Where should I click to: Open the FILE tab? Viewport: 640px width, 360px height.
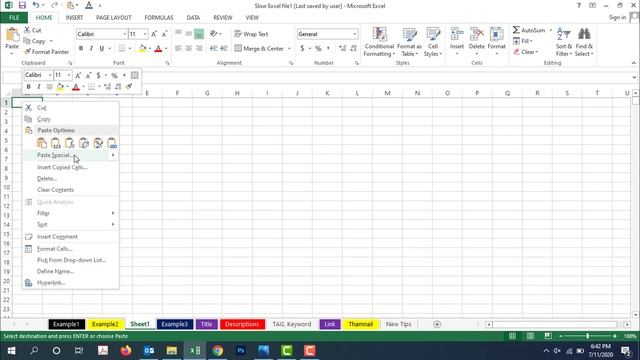pos(14,18)
